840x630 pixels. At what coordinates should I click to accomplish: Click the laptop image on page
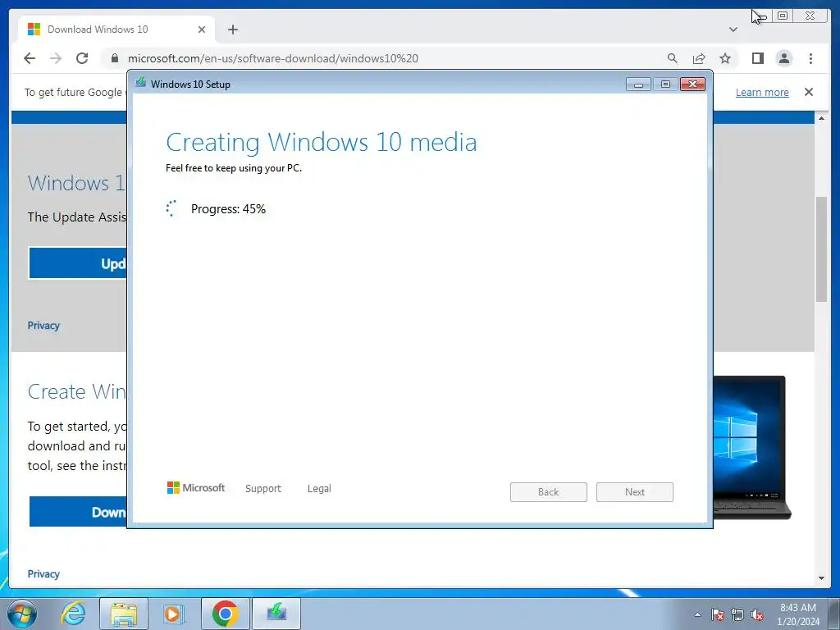coord(752,447)
